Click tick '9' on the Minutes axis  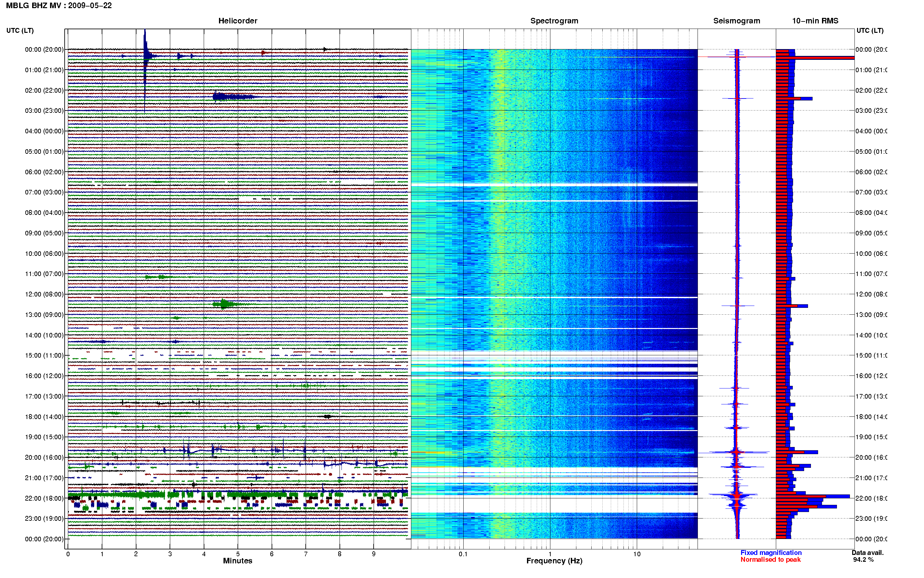pyautogui.click(x=374, y=554)
